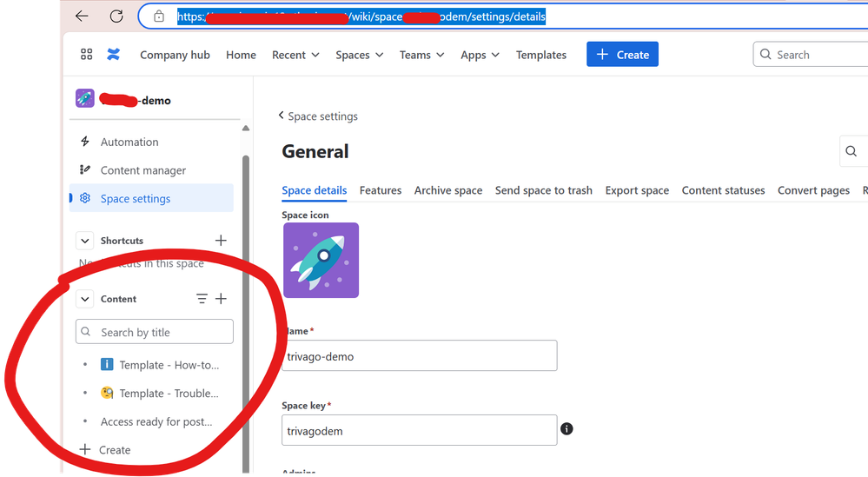The width and height of the screenshot is (868, 477).
Task: Switch to the Features tab
Action: 381,190
